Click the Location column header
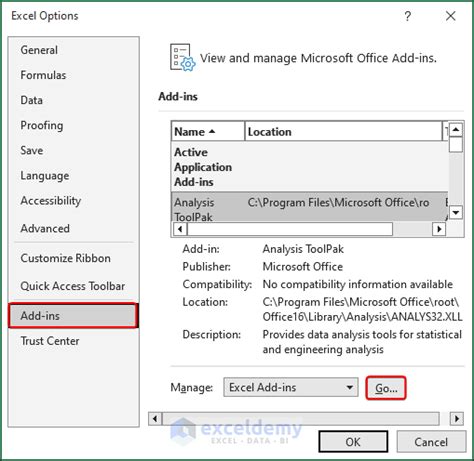The width and height of the screenshot is (474, 461). pyautogui.click(x=343, y=132)
